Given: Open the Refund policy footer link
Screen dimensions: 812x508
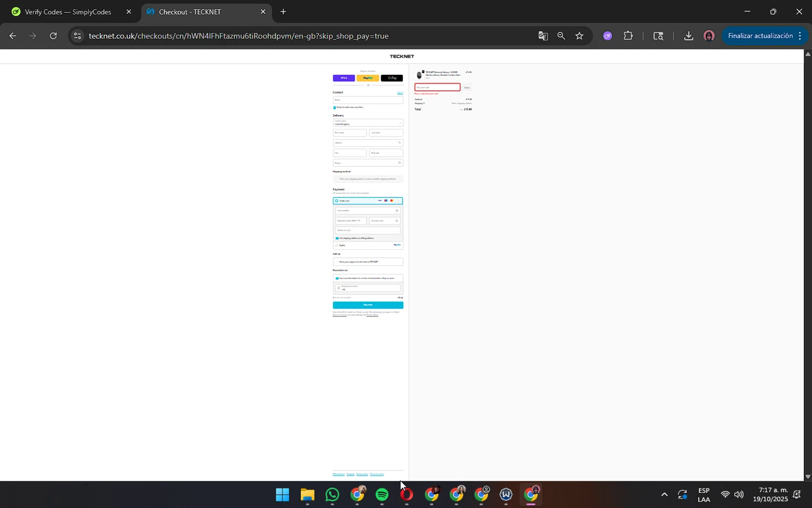Looking at the screenshot, I should coord(339,474).
